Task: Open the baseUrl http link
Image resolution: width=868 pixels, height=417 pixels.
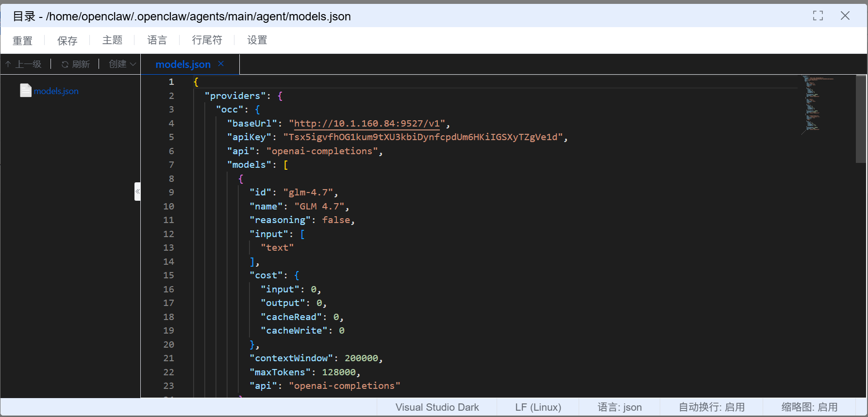Action: [x=367, y=124]
